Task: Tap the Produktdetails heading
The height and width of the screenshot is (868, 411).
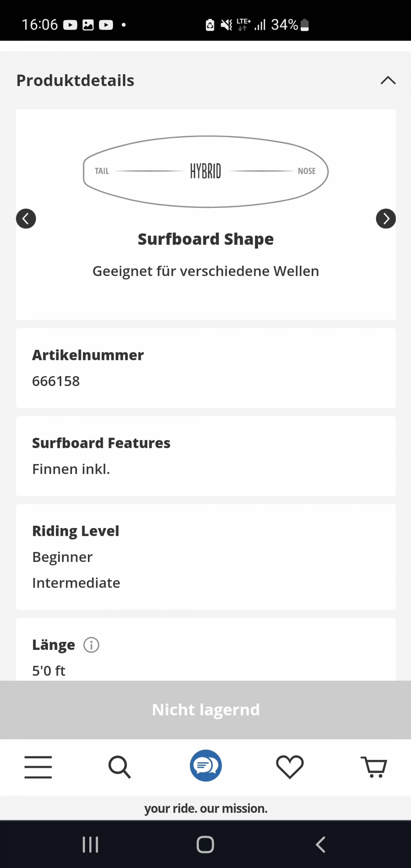Action: point(75,80)
